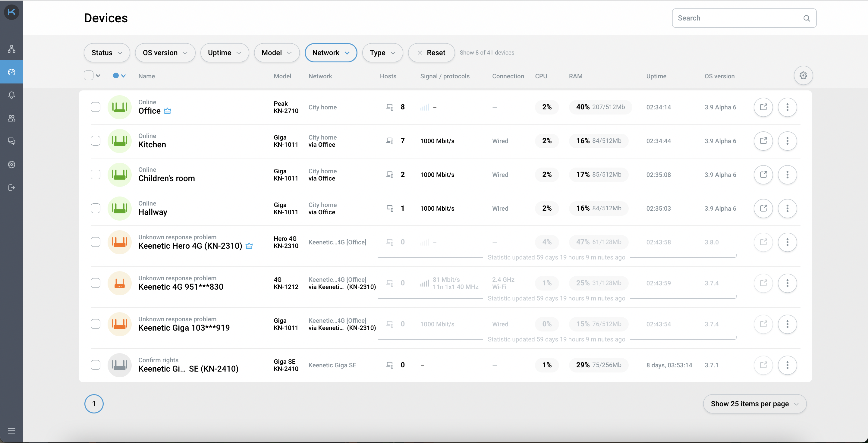Sort by Model column header
Viewport: 868px width, 443px height.
click(282, 76)
